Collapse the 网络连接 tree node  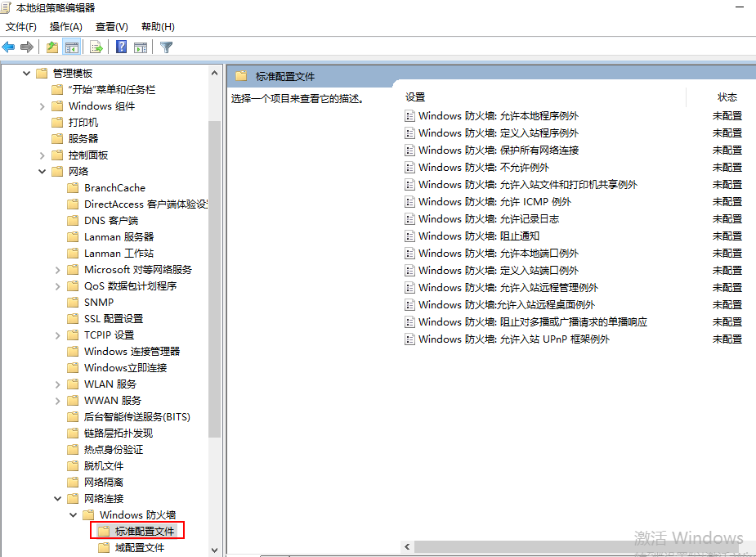click(x=57, y=499)
